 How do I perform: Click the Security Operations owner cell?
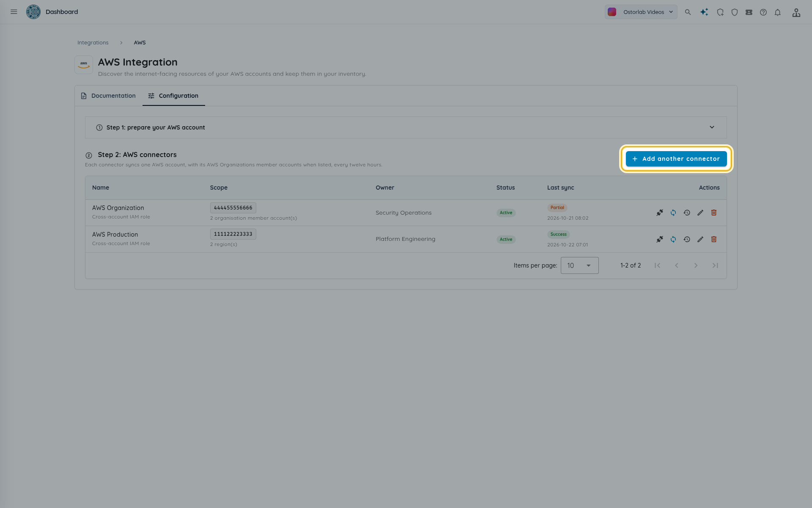click(x=403, y=213)
